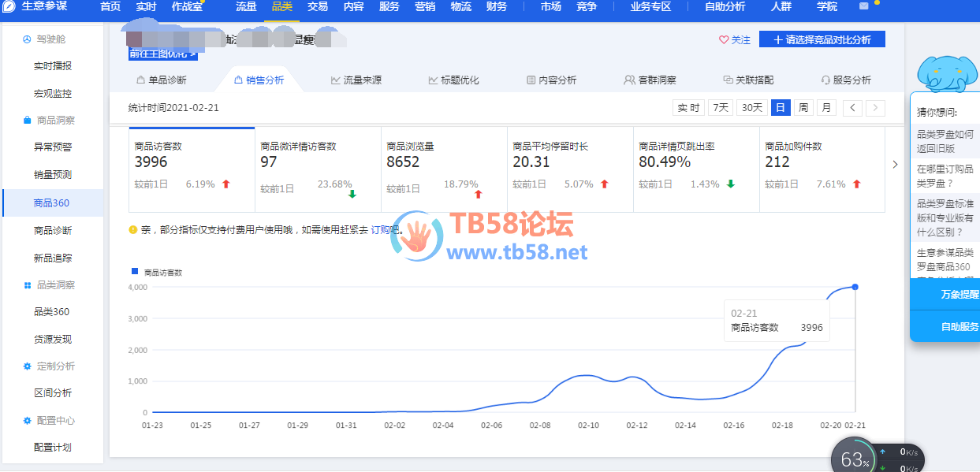980x472 pixels.
Task: Switch date range to 30天
Action: click(x=751, y=108)
